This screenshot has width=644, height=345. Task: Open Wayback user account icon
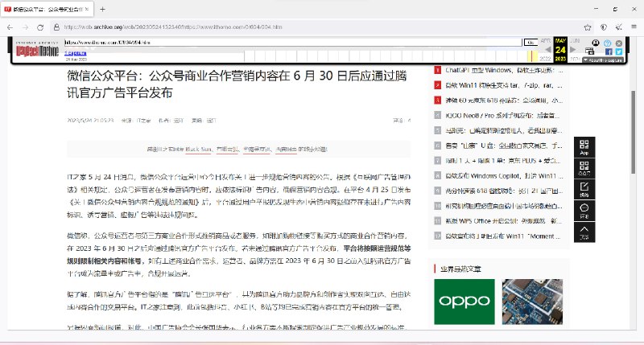coord(596,43)
